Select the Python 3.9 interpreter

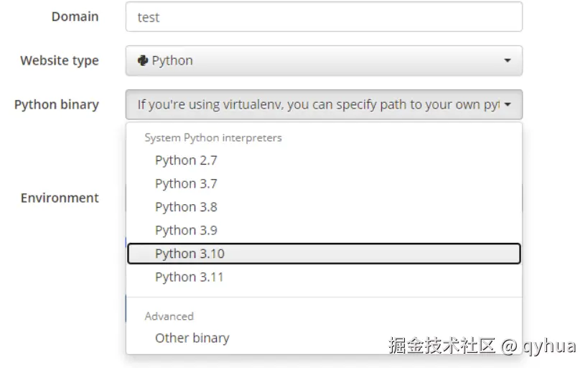[186, 230]
